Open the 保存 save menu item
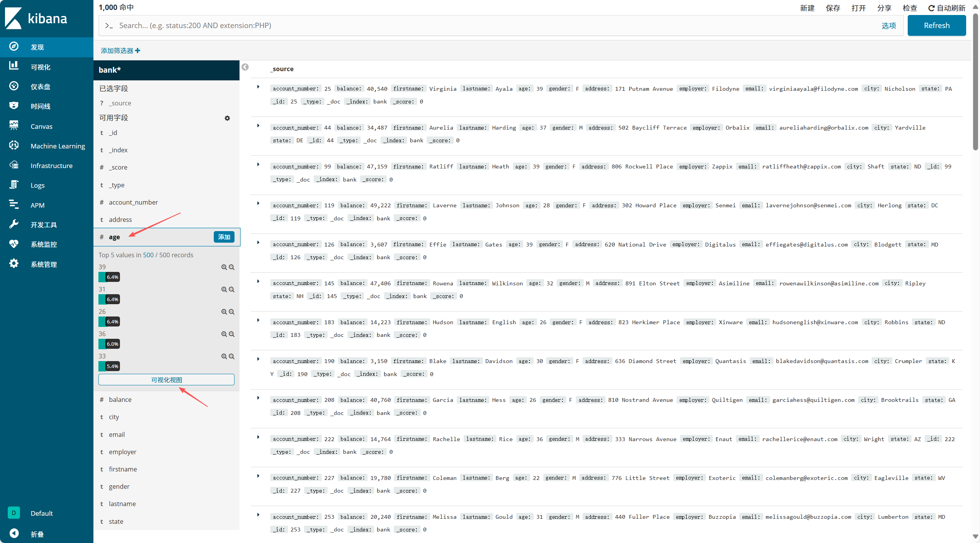This screenshot has width=980, height=543. click(833, 8)
